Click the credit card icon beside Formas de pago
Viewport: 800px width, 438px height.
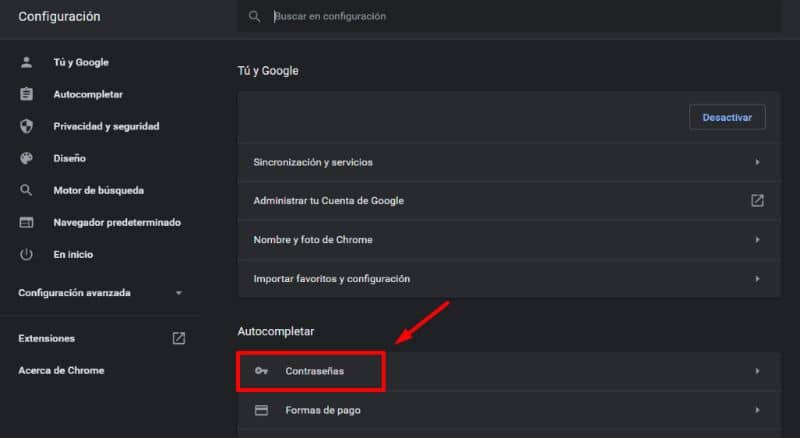261,410
